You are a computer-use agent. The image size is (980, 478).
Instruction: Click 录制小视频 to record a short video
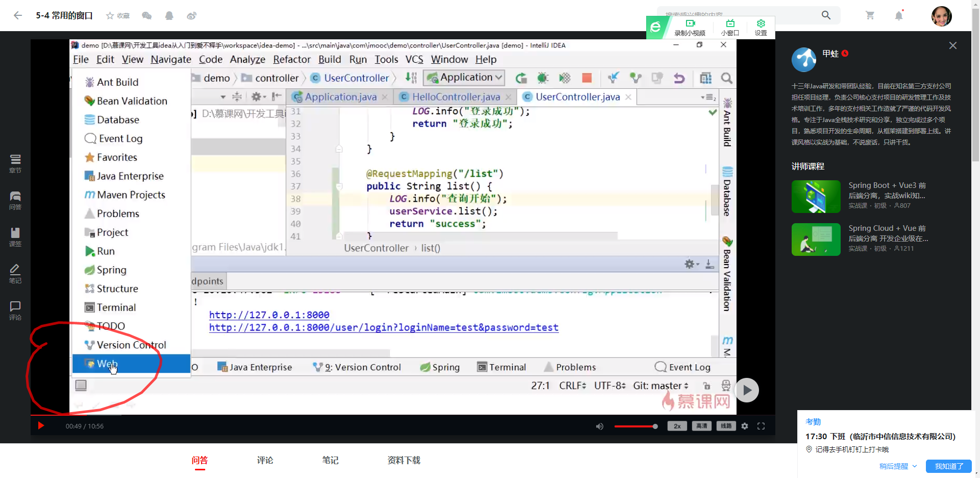pos(690,28)
